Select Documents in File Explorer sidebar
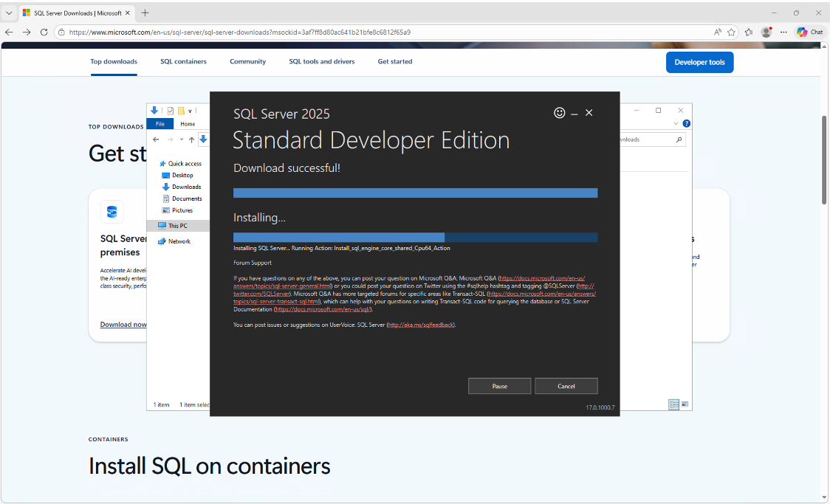The image size is (830, 504). (x=182, y=199)
